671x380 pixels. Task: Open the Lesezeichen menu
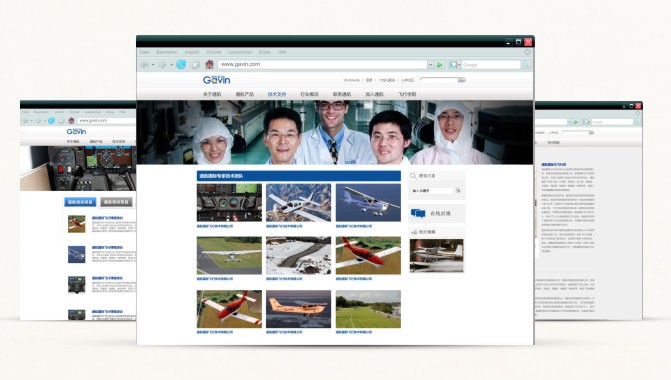click(240, 52)
